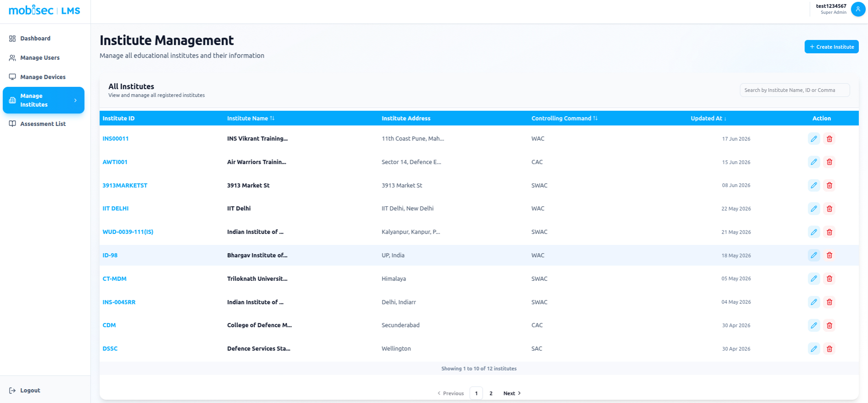Click the mobisec LMS logo

click(45, 10)
